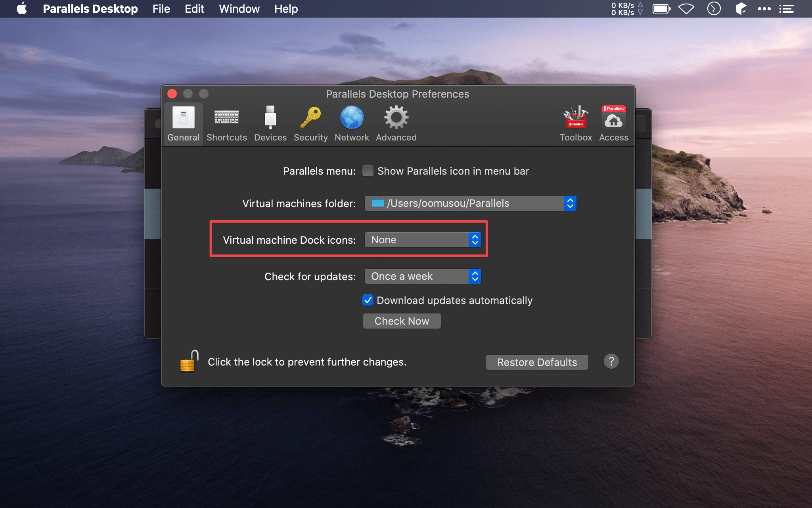Click the three-dots menu bar icon

pyautogui.click(x=764, y=9)
